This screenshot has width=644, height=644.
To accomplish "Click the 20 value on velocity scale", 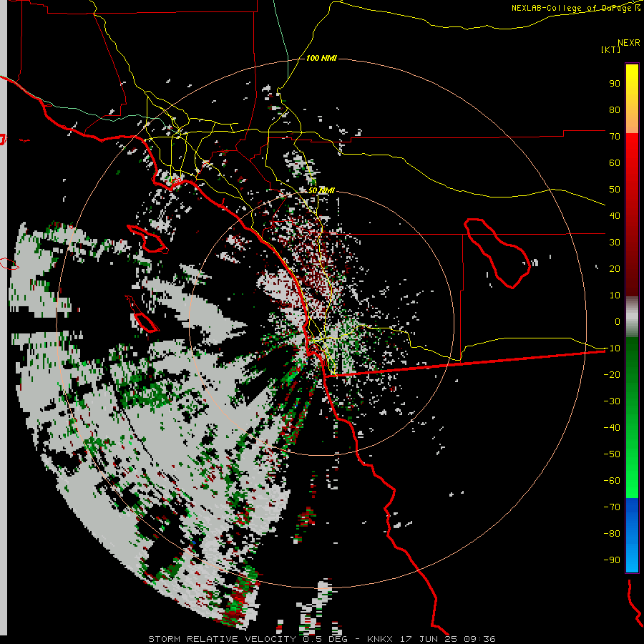I will 615,268.
